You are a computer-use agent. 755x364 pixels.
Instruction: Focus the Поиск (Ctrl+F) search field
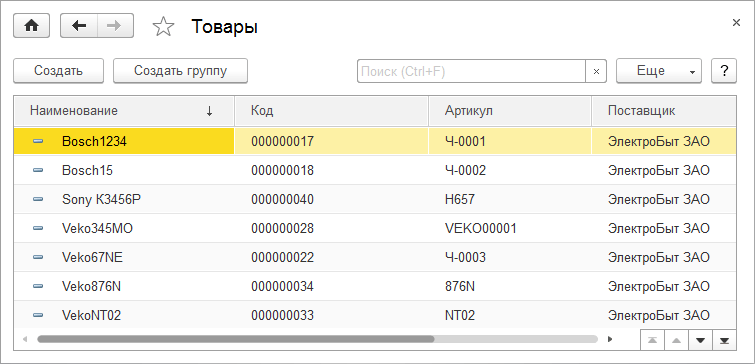point(471,71)
